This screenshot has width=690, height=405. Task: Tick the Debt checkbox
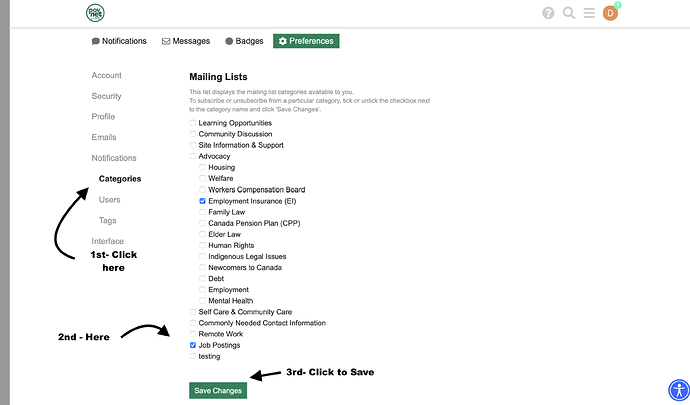coord(202,278)
